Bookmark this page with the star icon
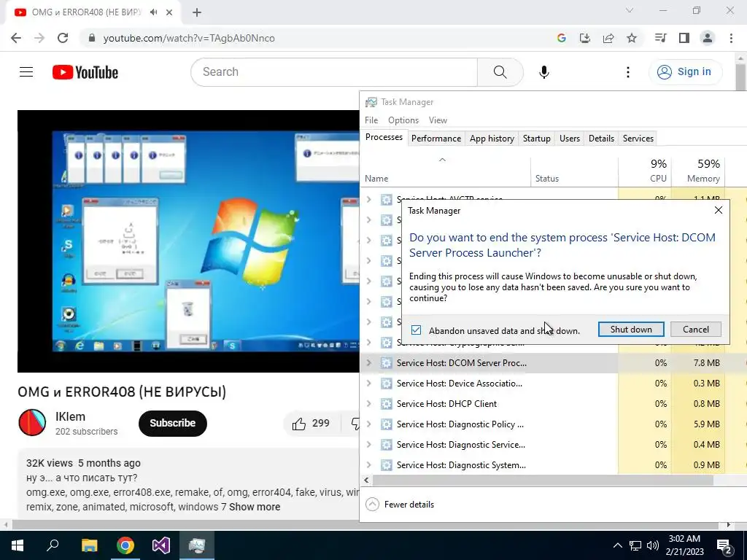This screenshot has width=747, height=560. tap(631, 38)
